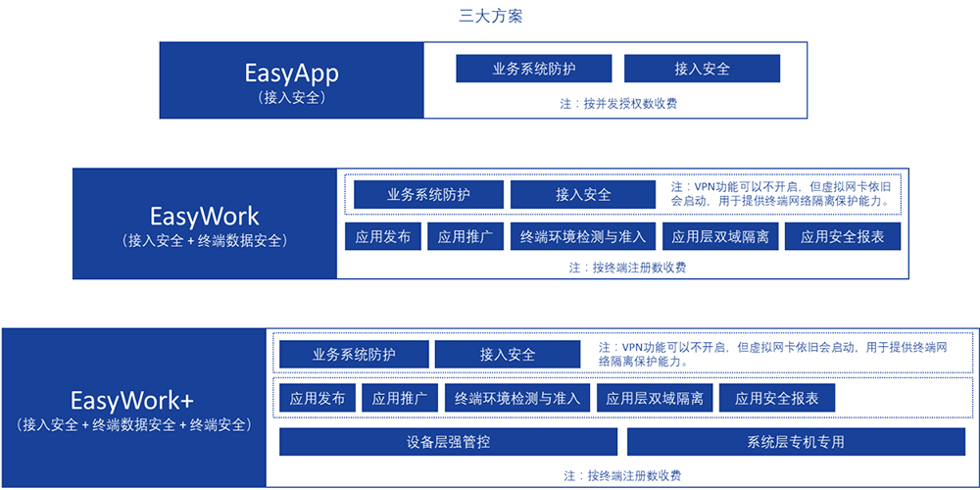Click 应用发布 in the EasyWork row
The image size is (980, 490).
click(383, 236)
